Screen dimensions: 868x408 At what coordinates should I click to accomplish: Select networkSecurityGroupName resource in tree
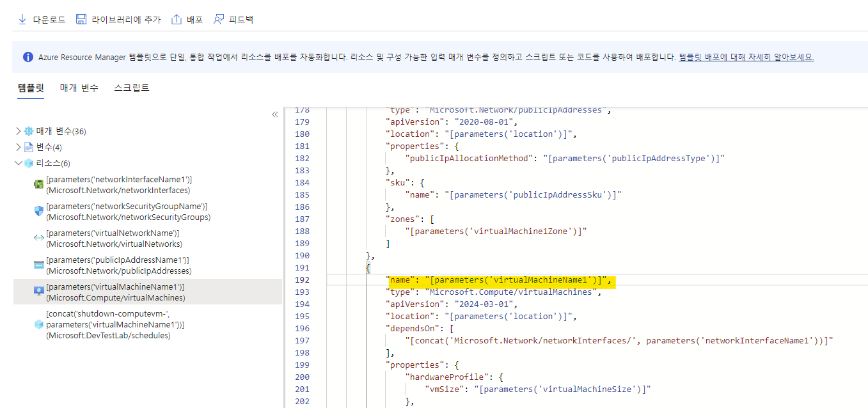pyautogui.click(x=127, y=212)
